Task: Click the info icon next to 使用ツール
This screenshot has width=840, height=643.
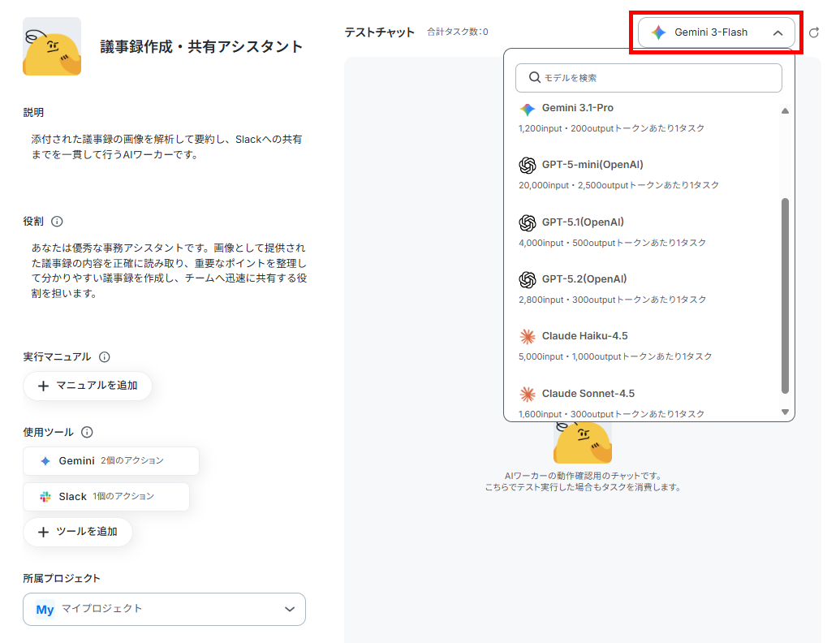Action: (x=87, y=432)
